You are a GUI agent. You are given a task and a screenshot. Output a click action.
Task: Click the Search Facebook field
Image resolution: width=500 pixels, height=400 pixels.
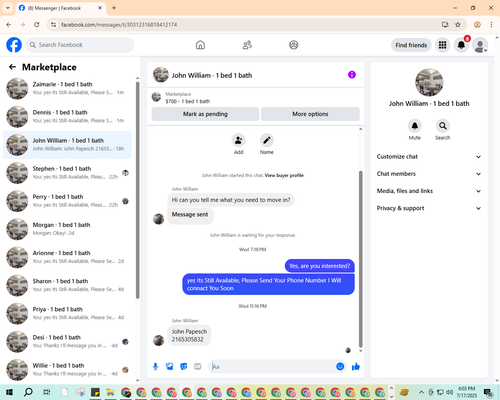click(80, 45)
